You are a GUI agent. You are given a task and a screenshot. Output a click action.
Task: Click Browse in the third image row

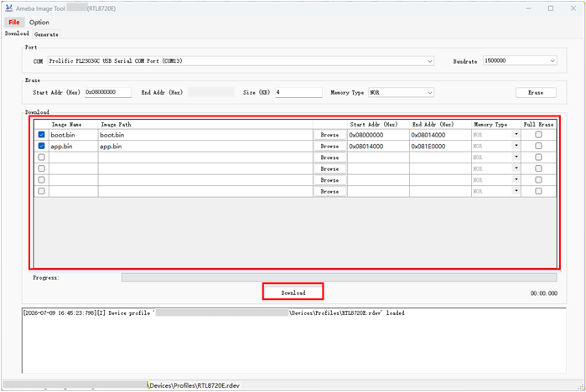point(329,157)
